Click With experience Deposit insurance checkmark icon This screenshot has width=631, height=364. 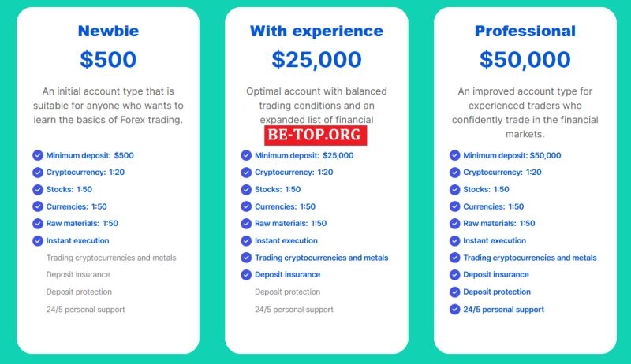[x=246, y=275]
